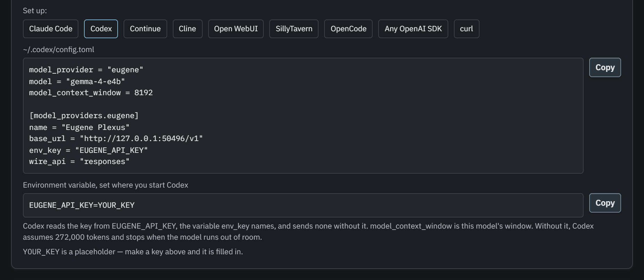Copy the EUGENE_API_KEY environment variable
The image size is (644, 280).
pos(605,203)
